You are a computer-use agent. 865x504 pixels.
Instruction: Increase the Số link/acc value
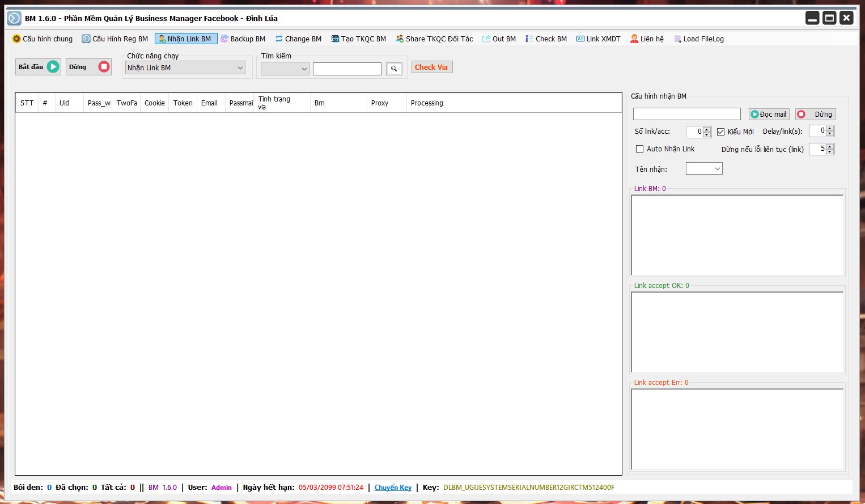coord(707,129)
